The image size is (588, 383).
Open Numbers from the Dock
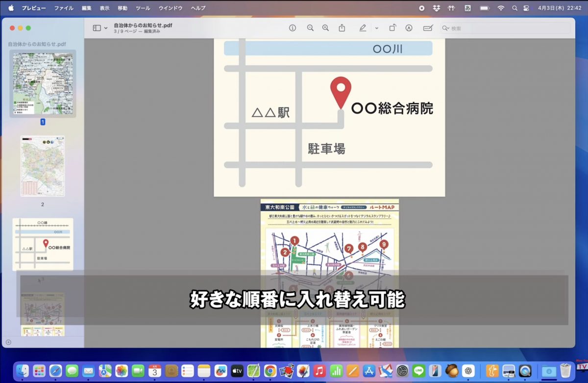336,371
